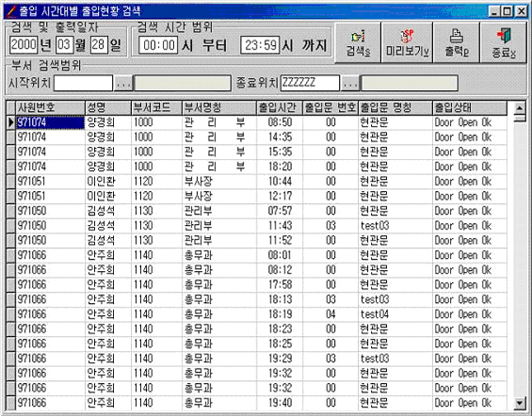Click scrollbar up arrow in the grid
The image size is (532, 416).
tap(520, 108)
